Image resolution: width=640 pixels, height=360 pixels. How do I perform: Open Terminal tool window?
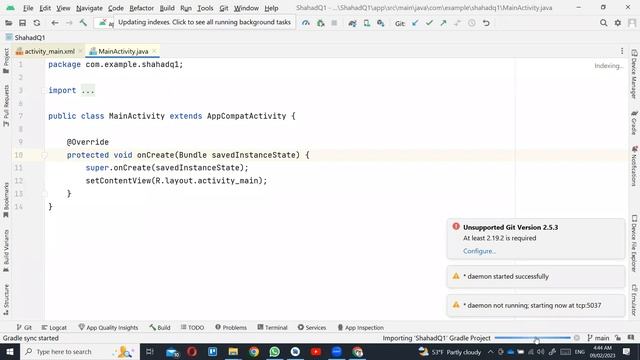coord(272,327)
